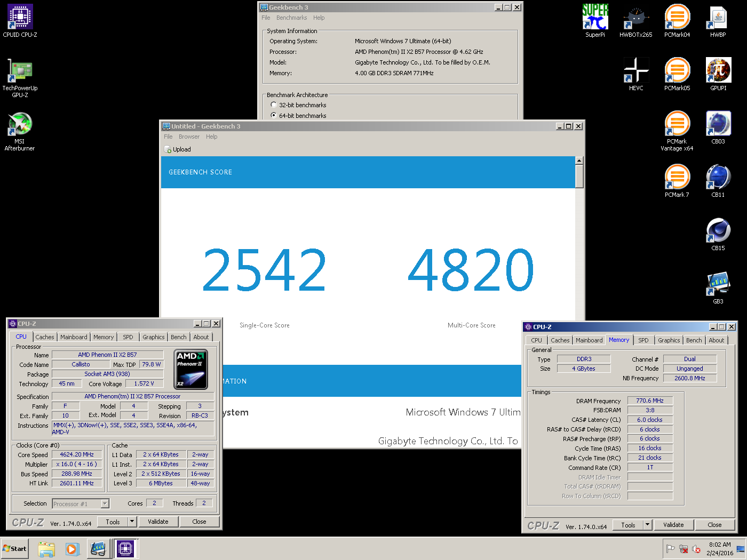Open Help menu in Untitled Geekbench window
The height and width of the screenshot is (560, 747).
click(211, 137)
